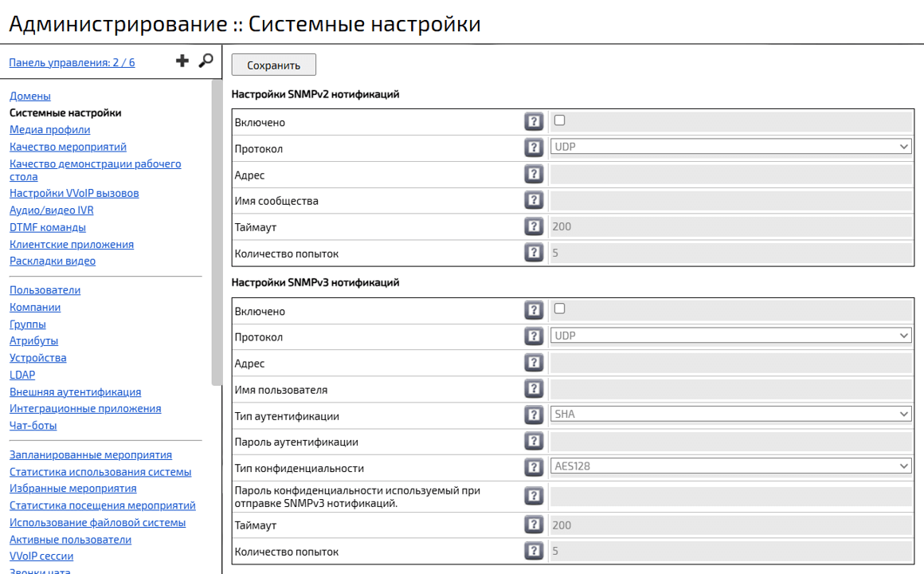The image size is (924, 574).
Task: Open help for "Имя пользователя" SNMPv3 field
Action: pos(534,388)
